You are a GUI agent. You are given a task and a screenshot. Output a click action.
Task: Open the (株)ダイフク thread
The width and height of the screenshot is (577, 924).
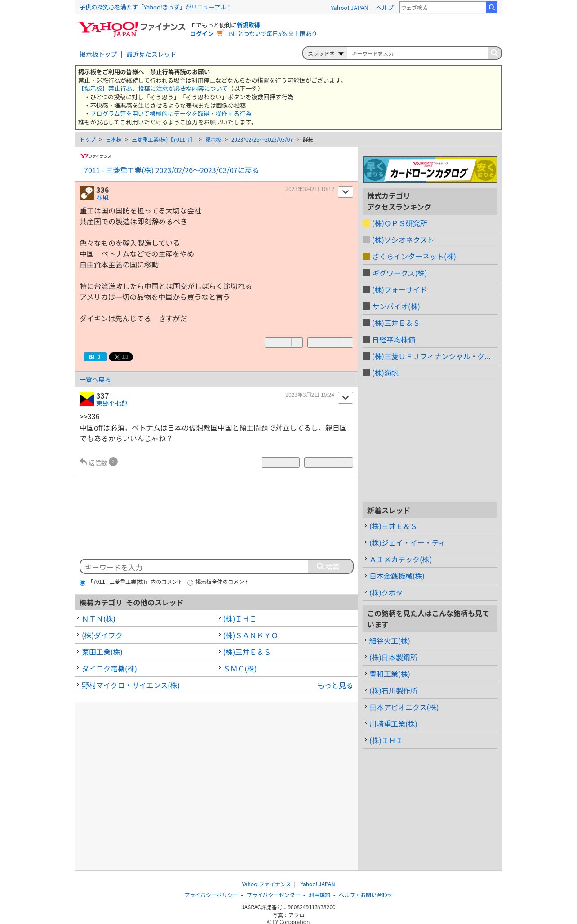pyautogui.click(x=102, y=635)
